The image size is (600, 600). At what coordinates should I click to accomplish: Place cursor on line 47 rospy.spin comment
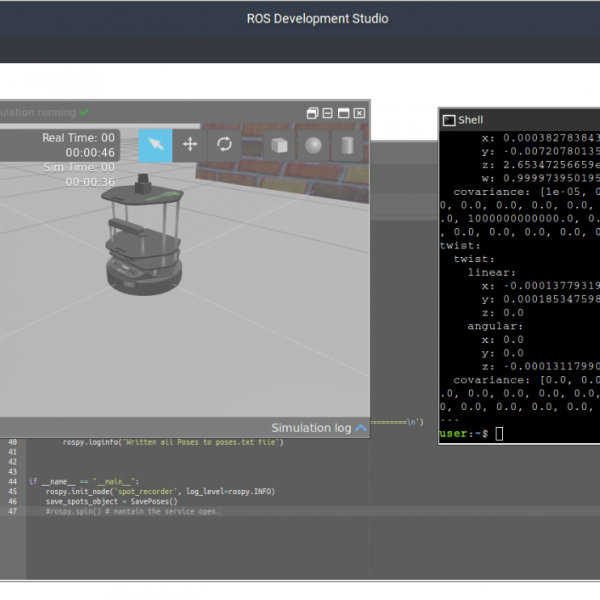tap(132, 511)
